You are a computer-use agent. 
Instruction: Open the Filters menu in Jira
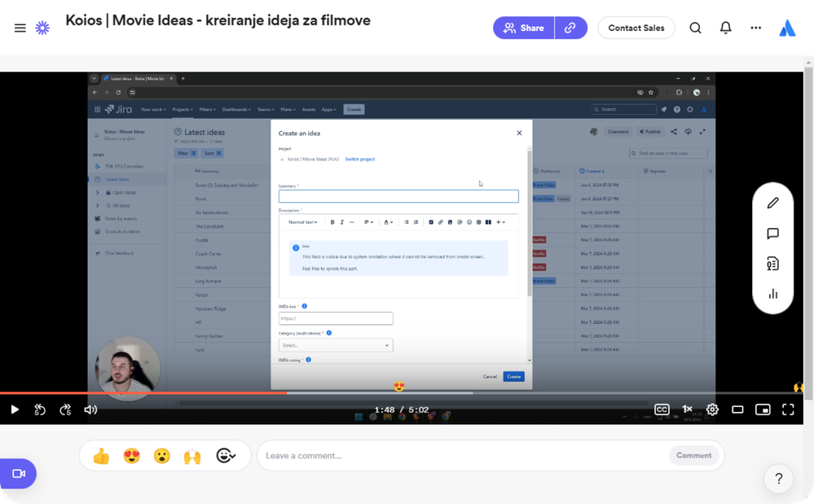click(207, 109)
